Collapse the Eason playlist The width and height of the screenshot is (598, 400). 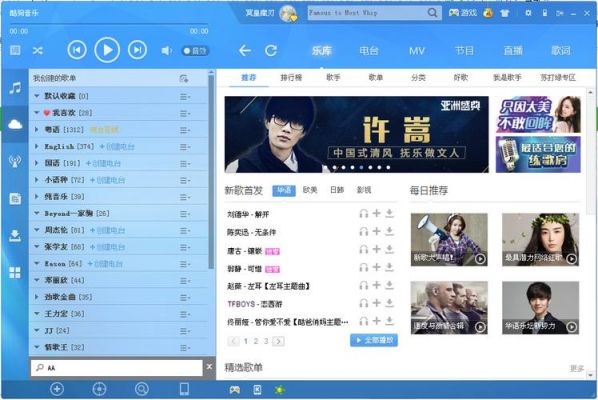coord(37,263)
